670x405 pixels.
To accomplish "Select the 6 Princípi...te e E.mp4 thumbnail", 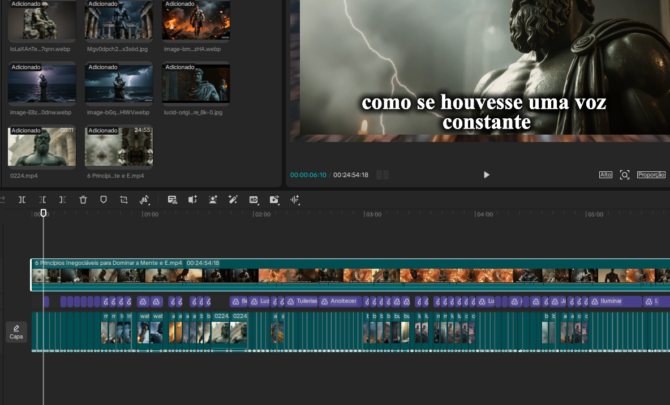I will click(x=118, y=146).
